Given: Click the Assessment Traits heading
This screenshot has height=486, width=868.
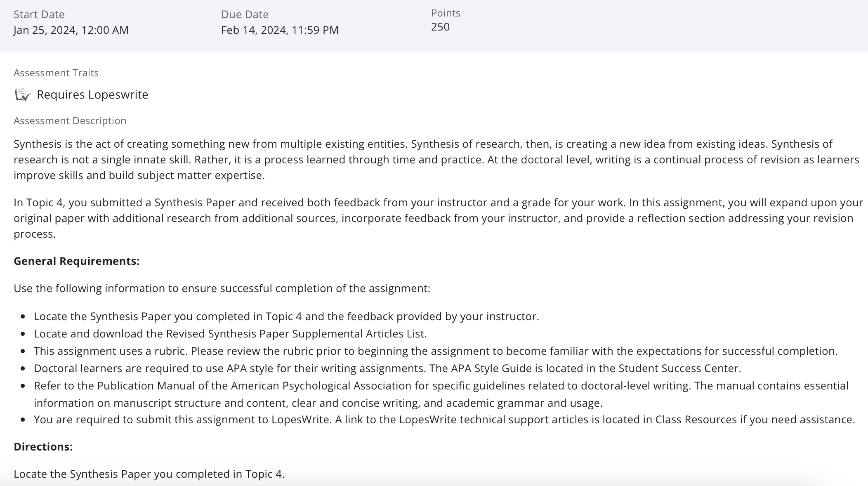Looking at the screenshot, I should (56, 73).
